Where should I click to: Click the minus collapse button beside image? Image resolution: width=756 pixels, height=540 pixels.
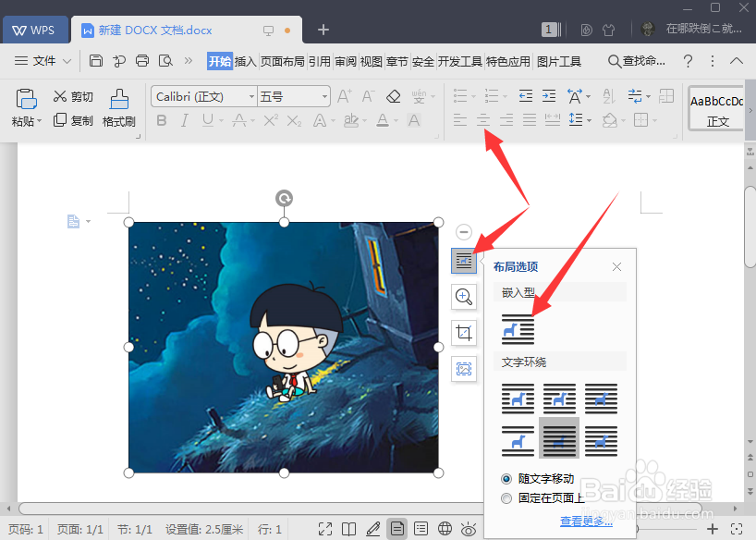(464, 232)
